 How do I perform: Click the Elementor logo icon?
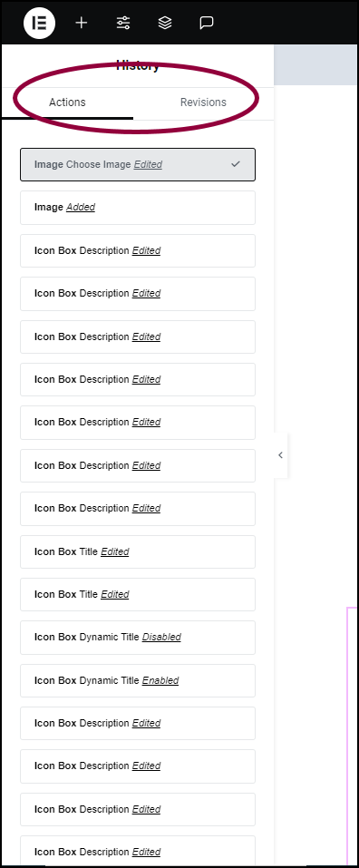pyautogui.click(x=39, y=23)
